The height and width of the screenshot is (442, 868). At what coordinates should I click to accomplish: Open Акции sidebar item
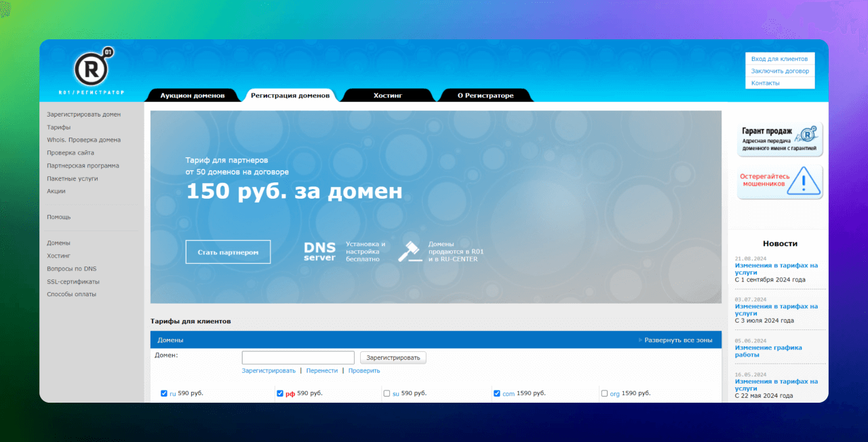[x=56, y=192]
